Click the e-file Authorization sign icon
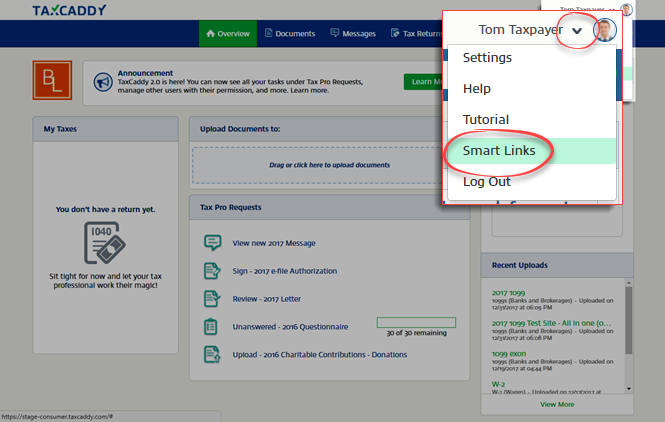This screenshot has width=665, height=422. coord(212,271)
